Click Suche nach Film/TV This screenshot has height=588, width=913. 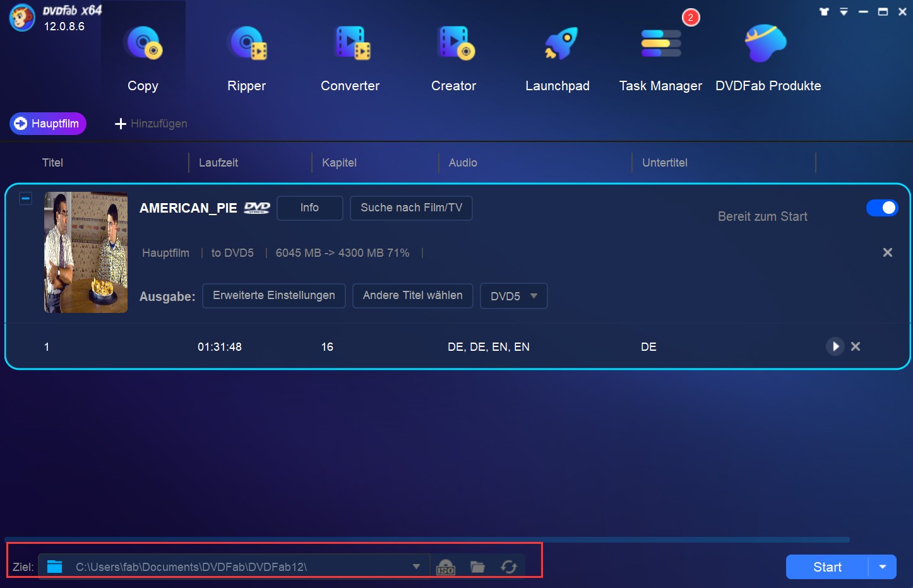click(411, 208)
